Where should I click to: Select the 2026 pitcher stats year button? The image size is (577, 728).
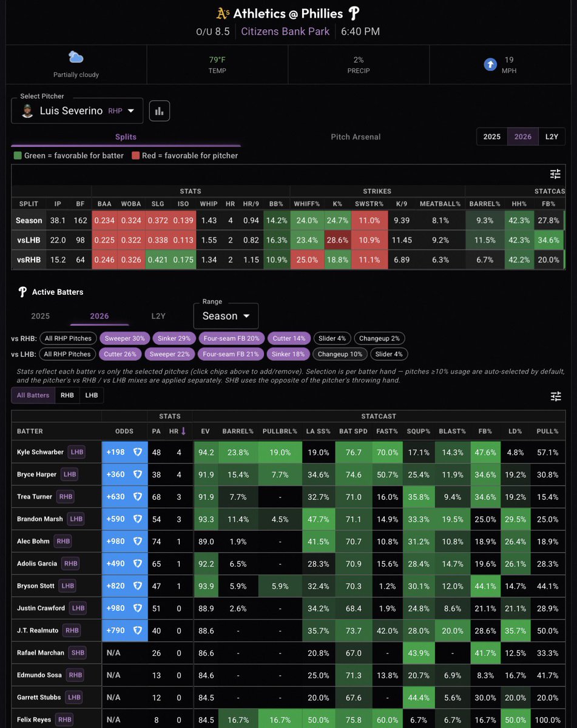click(x=523, y=136)
